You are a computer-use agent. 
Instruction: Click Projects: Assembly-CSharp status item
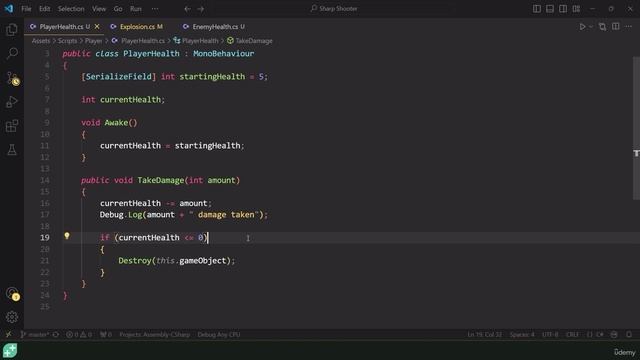[154, 334]
